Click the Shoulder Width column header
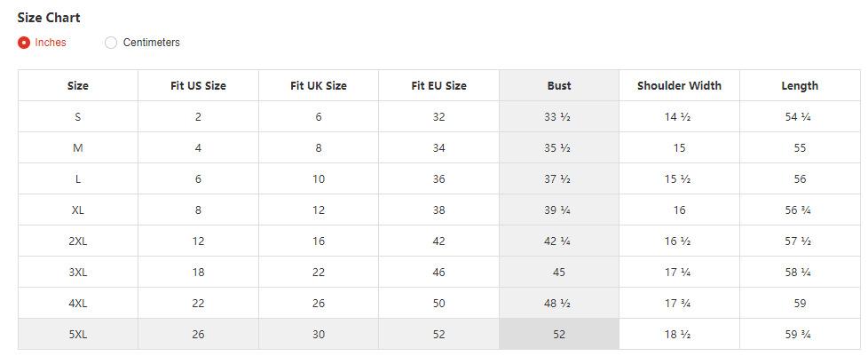This screenshot has height=356, width=868. point(679,86)
